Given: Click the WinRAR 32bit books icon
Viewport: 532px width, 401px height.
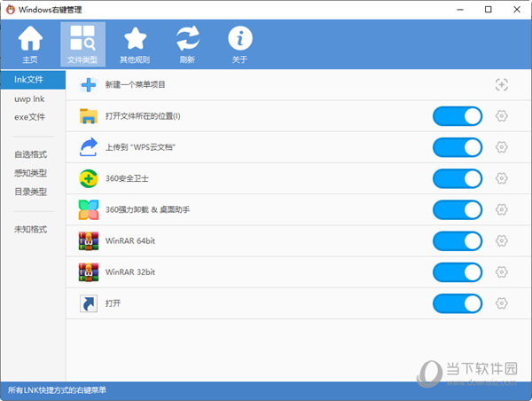Looking at the screenshot, I should click(89, 272).
